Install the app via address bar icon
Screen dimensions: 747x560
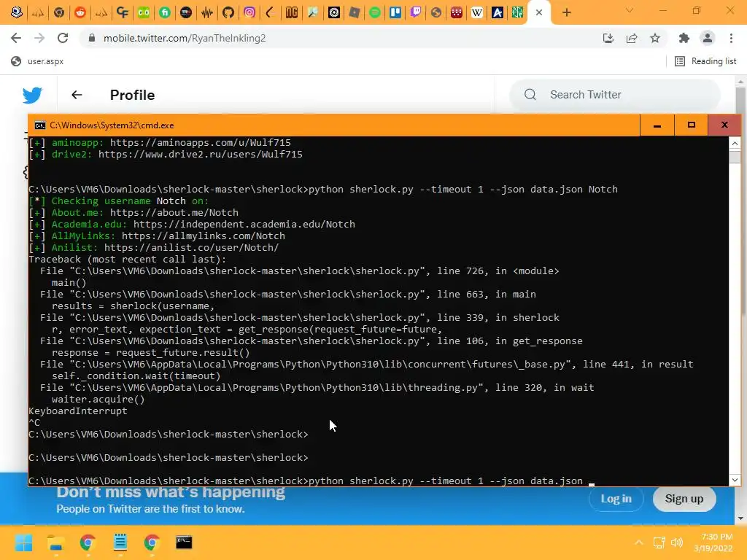point(608,38)
